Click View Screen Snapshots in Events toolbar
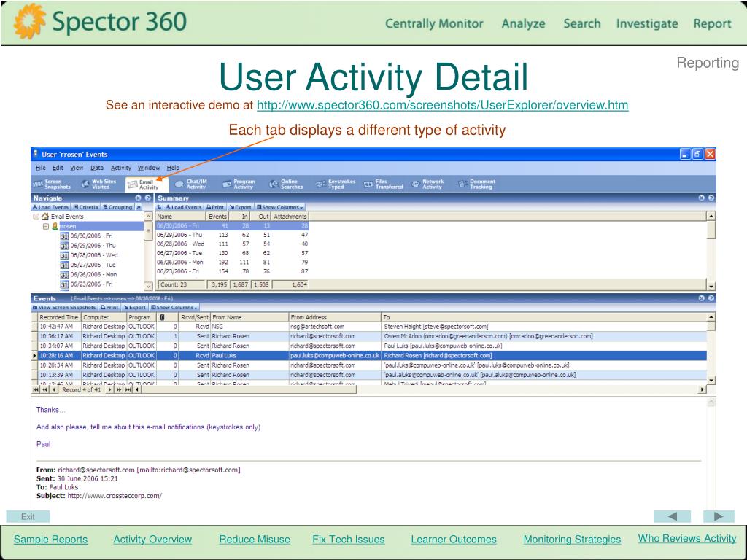Image resolution: width=747 pixels, height=560 pixels. (x=64, y=308)
